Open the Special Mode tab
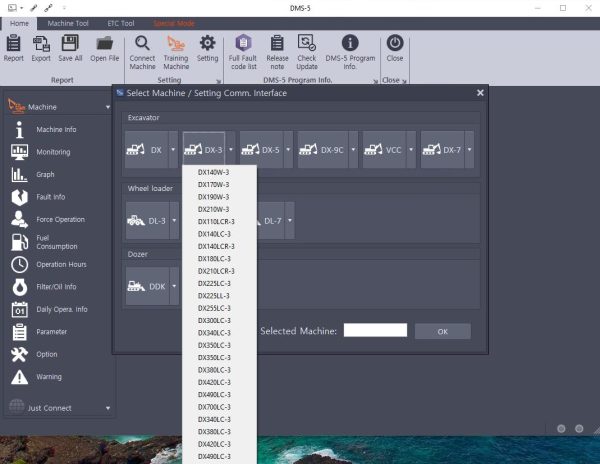The height and width of the screenshot is (464, 600). point(174,23)
